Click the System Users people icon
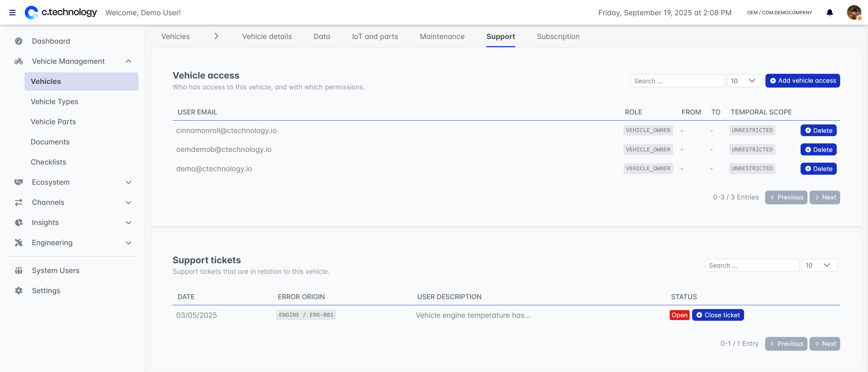 pos(19,270)
